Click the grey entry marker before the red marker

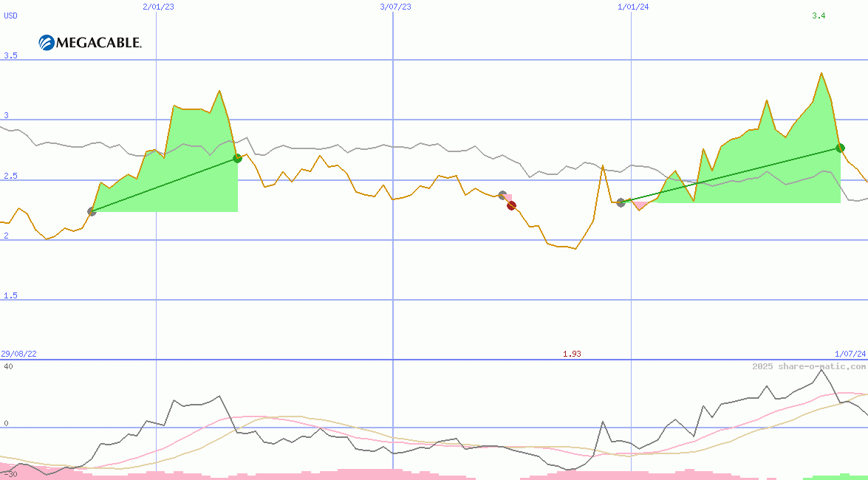pos(502,196)
